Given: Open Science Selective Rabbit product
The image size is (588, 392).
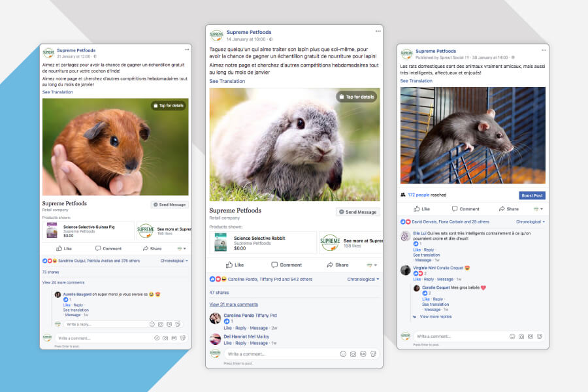Looking at the screenshot, I should pos(263,242).
